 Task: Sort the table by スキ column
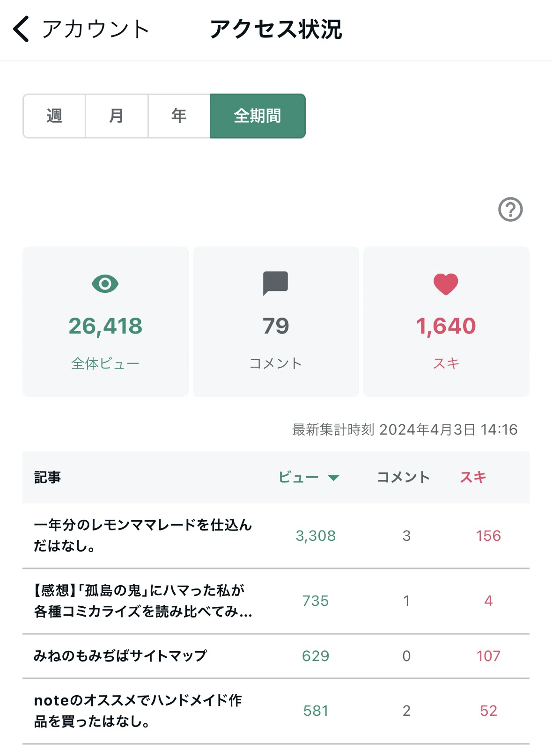pos(473,477)
